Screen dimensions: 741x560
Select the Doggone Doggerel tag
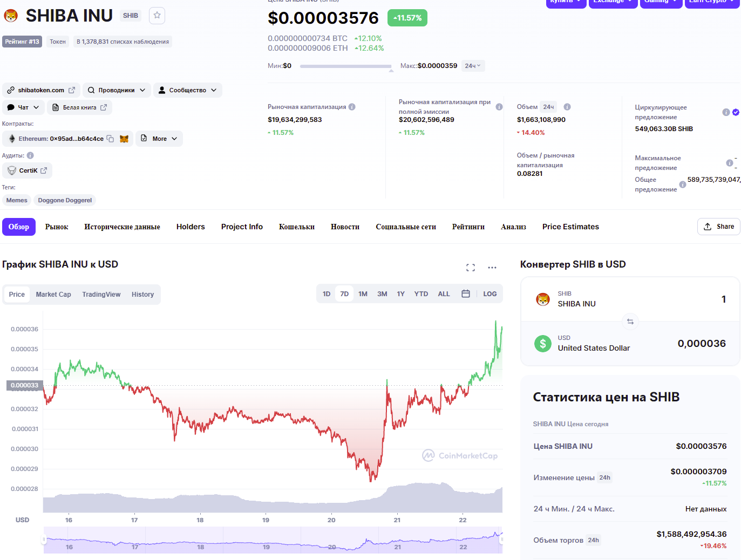point(65,200)
